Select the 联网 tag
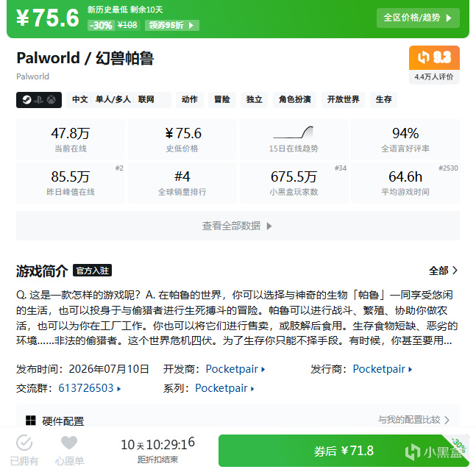This screenshot has width=476, height=472. 146,99
